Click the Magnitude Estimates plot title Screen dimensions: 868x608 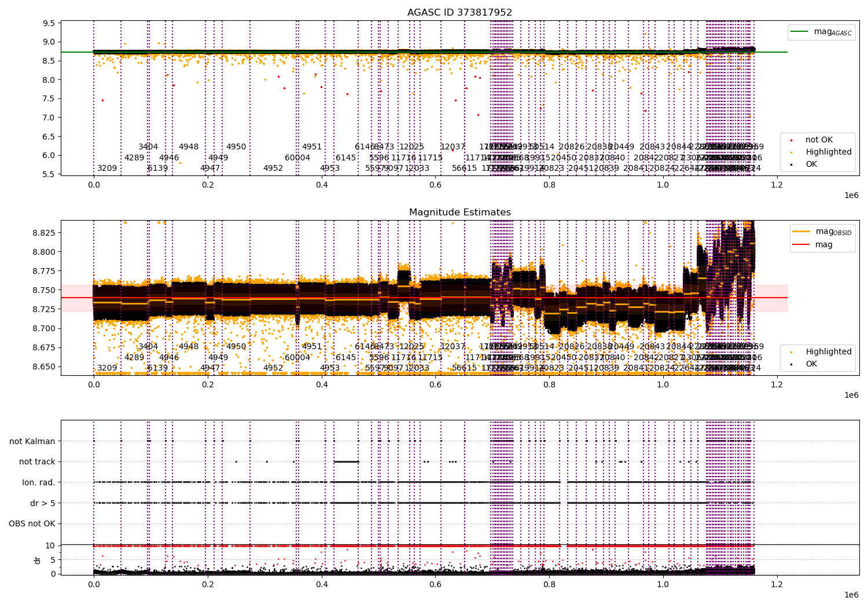459,213
